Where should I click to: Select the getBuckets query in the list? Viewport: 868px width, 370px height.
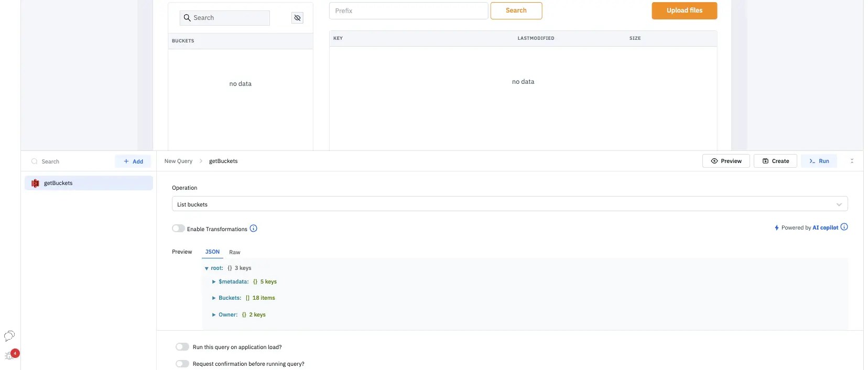pos(89,183)
